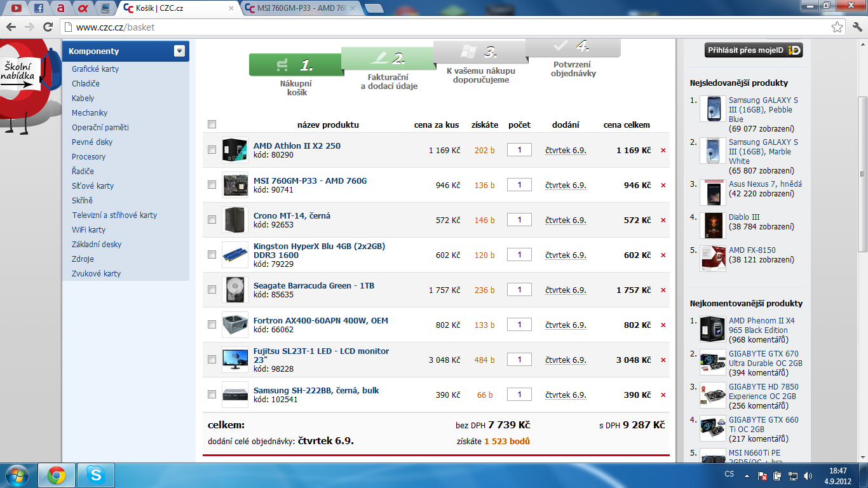Remove Fortron AX400 item with red X

coord(663,325)
